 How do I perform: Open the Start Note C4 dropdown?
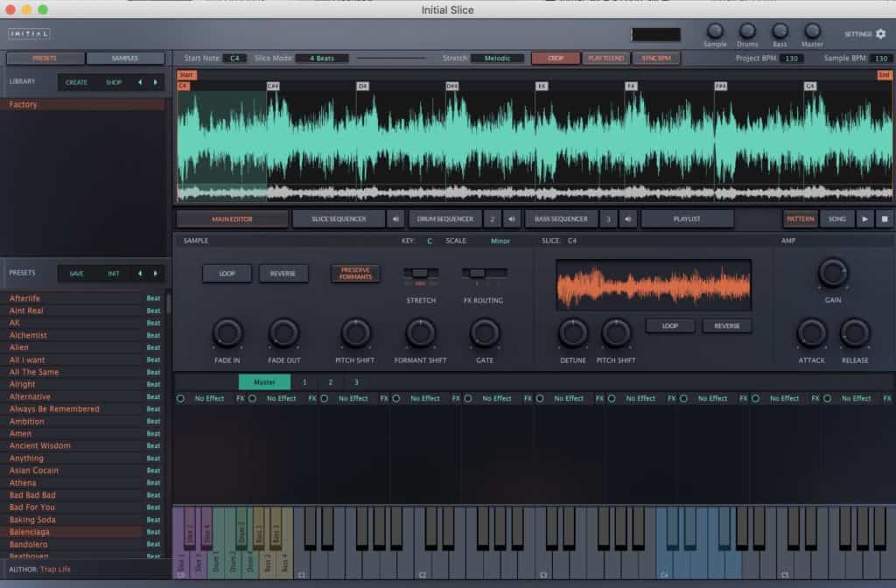[234, 59]
